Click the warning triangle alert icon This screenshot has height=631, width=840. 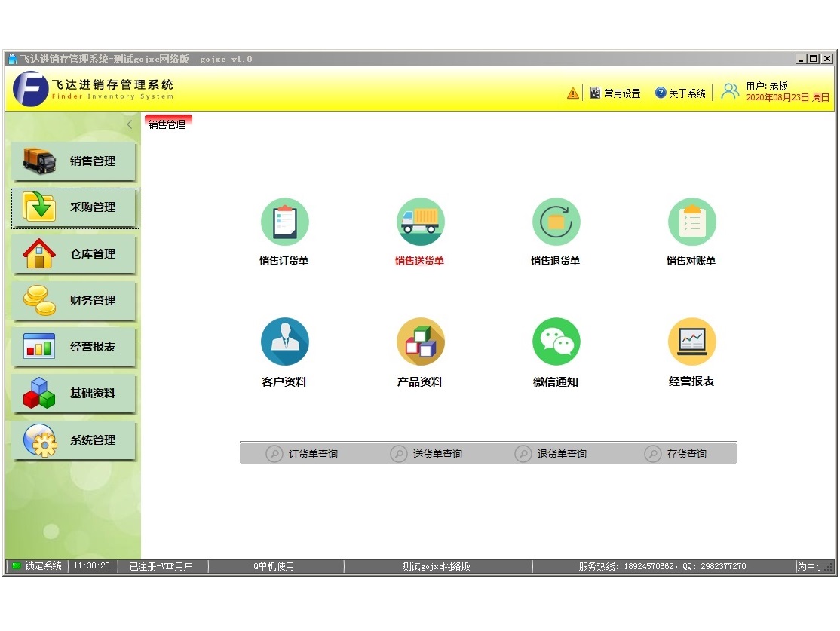pos(573,93)
